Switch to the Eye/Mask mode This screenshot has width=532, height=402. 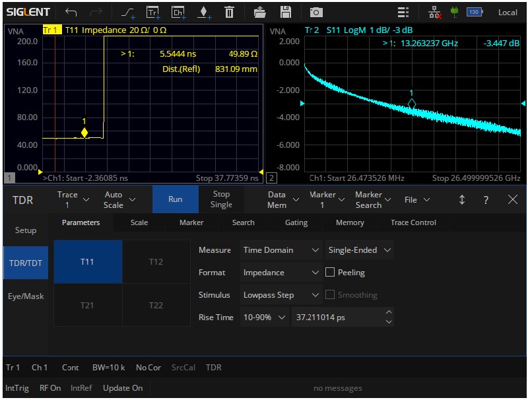coord(26,296)
